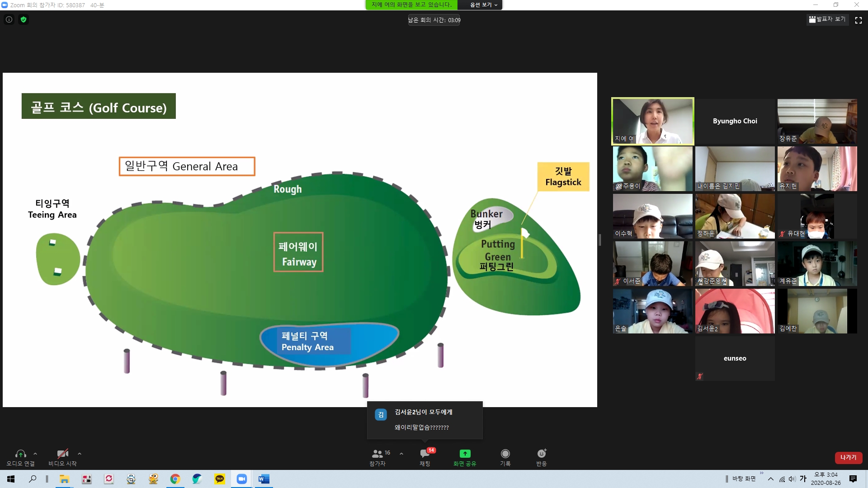Open the view options dropdown

[x=483, y=5]
